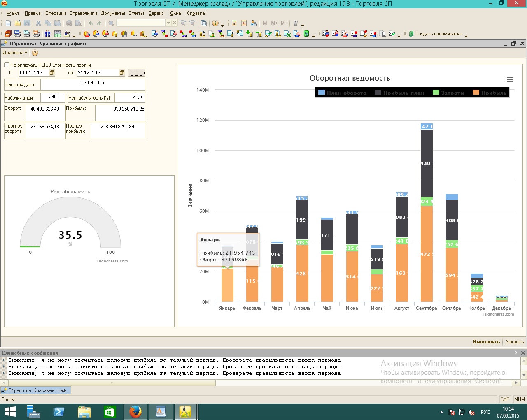Image resolution: width=527 pixels, height=420 pixels.
Task: Toggle План оборота series in legend
Action: point(342,93)
